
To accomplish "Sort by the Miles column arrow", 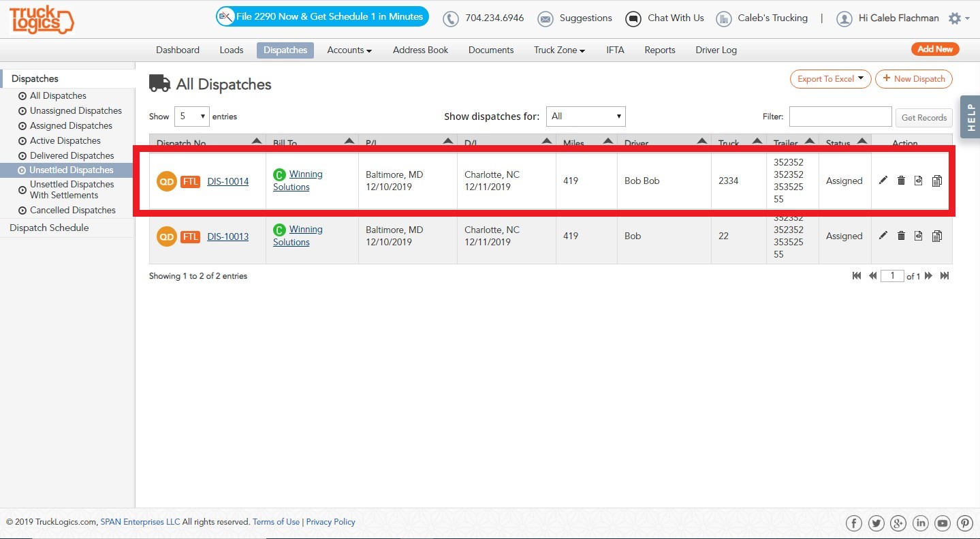I will [x=608, y=141].
